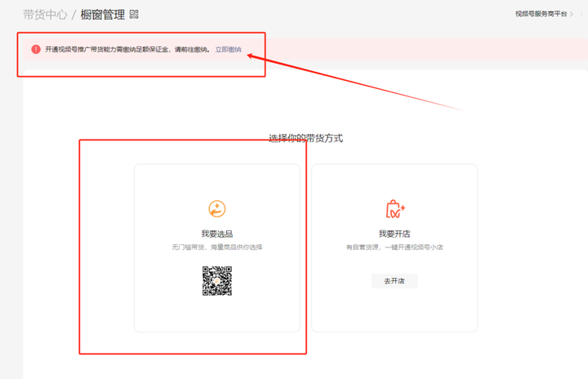Select the 橱窗管理 breadcrumb title
This screenshot has width=588, height=379.
click(103, 15)
